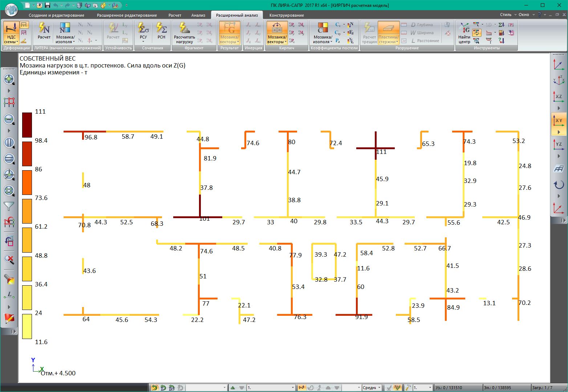
Task: Click the Pz bedding coefficient icon
Action: coord(338,41)
